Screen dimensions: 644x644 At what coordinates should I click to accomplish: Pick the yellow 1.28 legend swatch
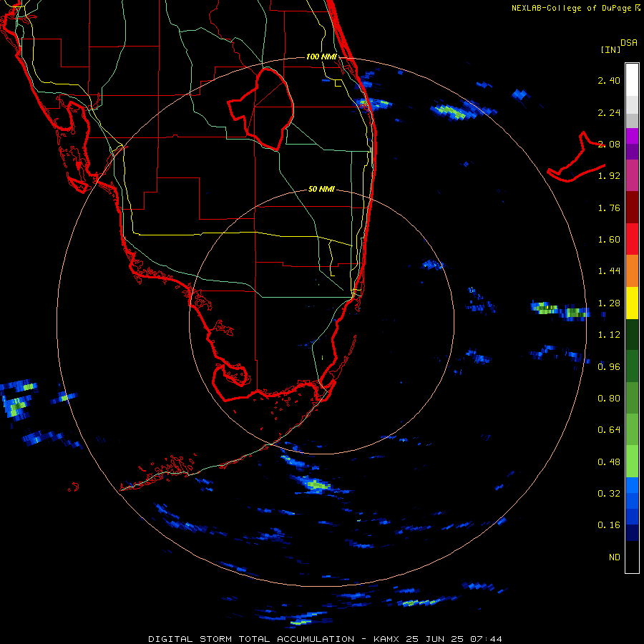(632, 303)
